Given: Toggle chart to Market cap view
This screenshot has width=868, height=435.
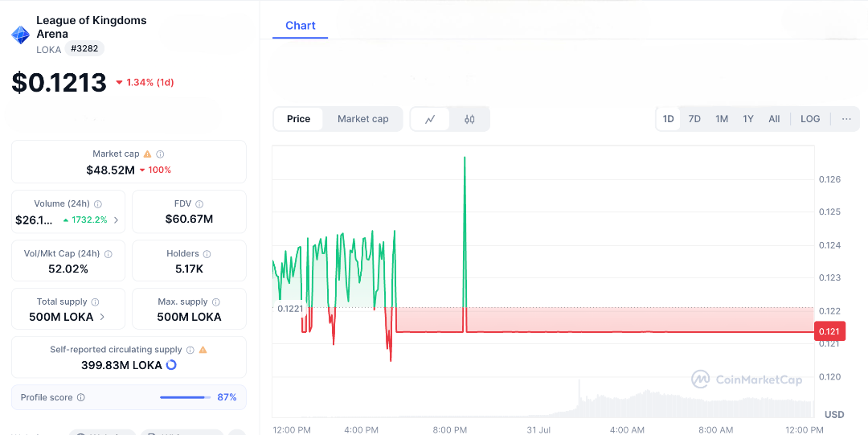Looking at the screenshot, I should click(x=362, y=119).
